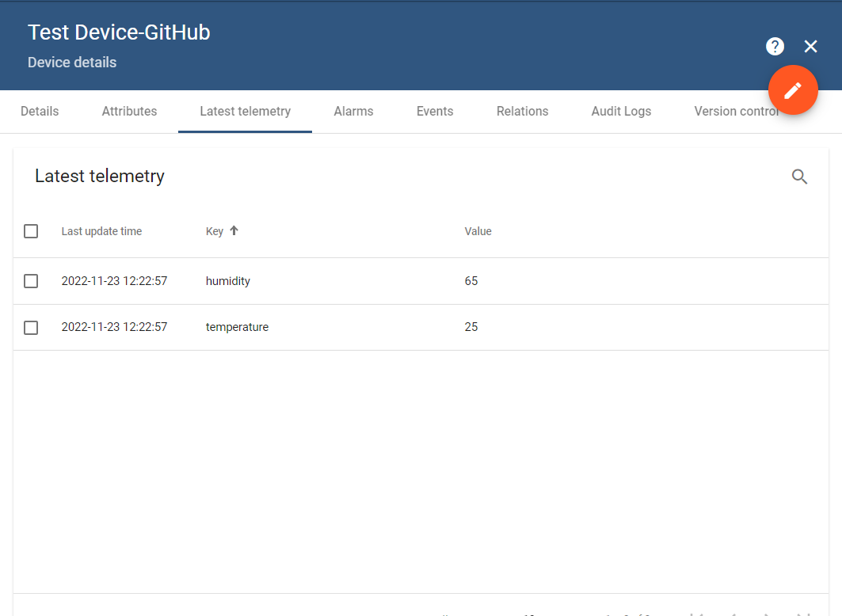
Task: Click the help question mark icon
Action: pos(774,46)
